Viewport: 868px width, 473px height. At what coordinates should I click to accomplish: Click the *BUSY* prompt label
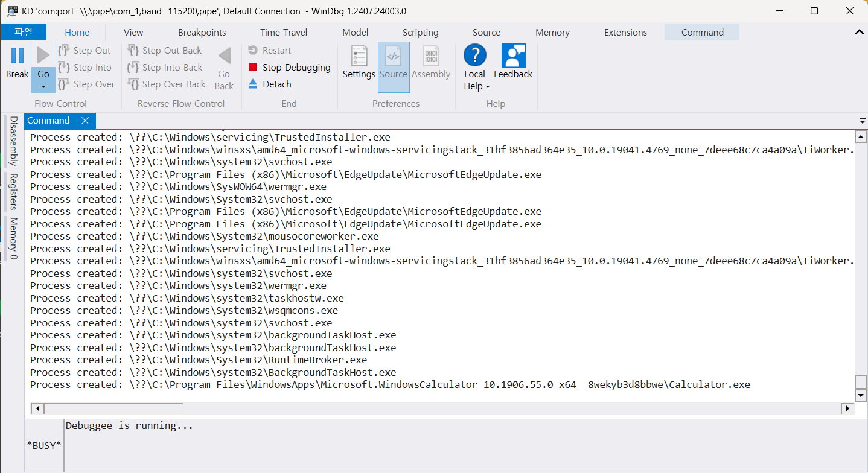44,445
